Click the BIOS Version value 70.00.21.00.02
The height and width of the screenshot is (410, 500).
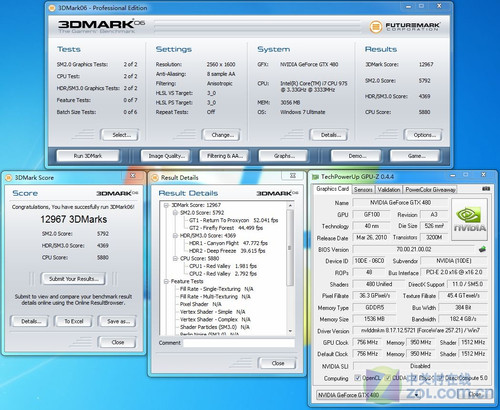(x=414, y=249)
